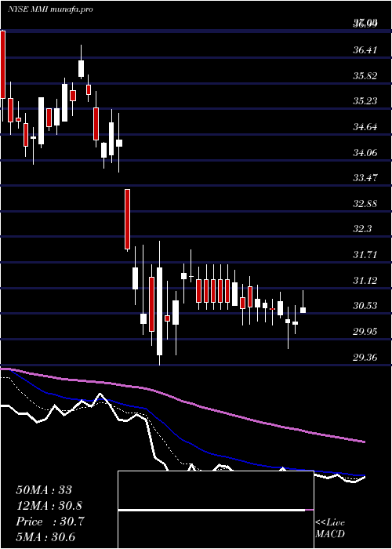392x549 pixels.
Task: Click the 5MA : 30.6 readout
Action: pyautogui.click(x=45, y=537)
